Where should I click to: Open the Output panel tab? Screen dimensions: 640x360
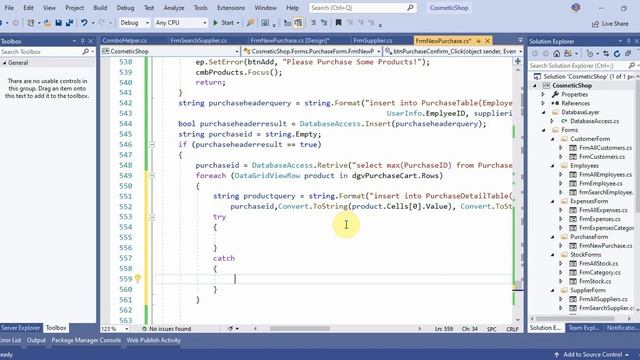coord(36,340)
